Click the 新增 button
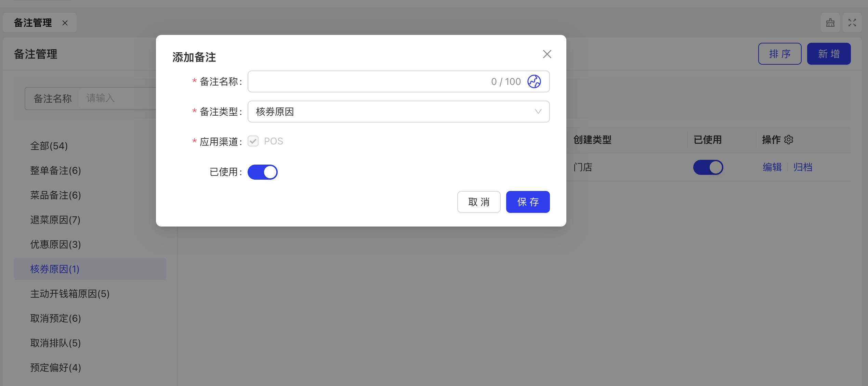The height and width of the screenshot is (386, 868). point(828,54)
